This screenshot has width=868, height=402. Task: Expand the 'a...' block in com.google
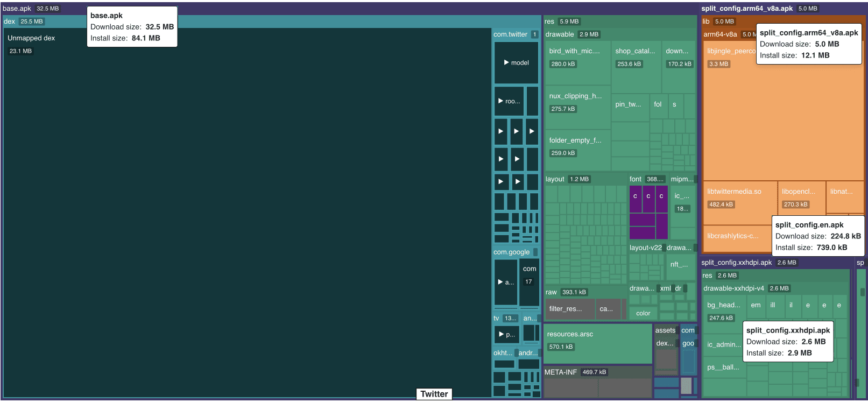pos(505,282)
